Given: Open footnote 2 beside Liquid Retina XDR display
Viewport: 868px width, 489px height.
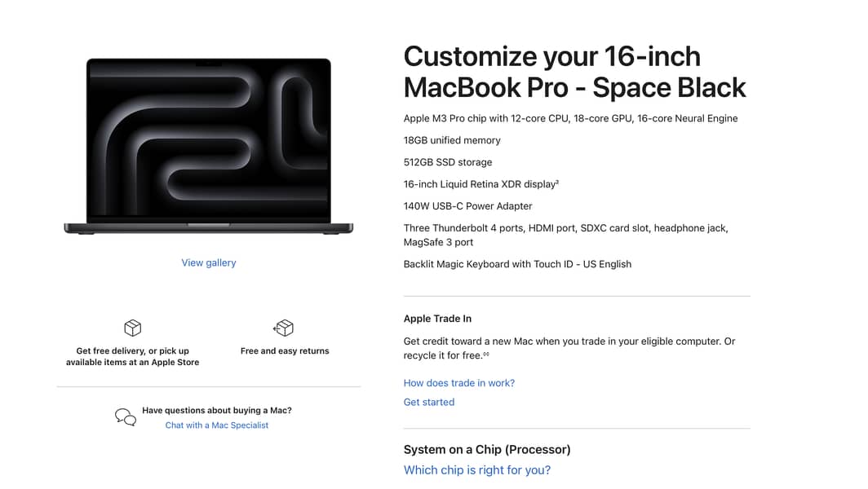Looking at the screenshot, I should 557,182.
